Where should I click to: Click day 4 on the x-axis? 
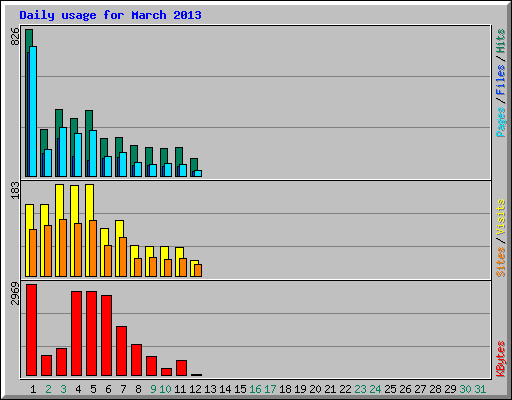click(78, 389)
